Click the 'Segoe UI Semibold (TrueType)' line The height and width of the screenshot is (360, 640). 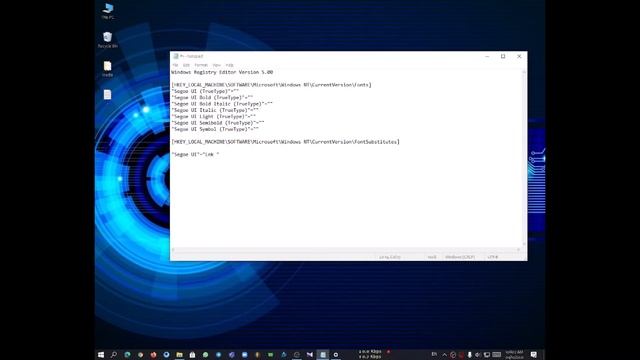click(218, 123)
